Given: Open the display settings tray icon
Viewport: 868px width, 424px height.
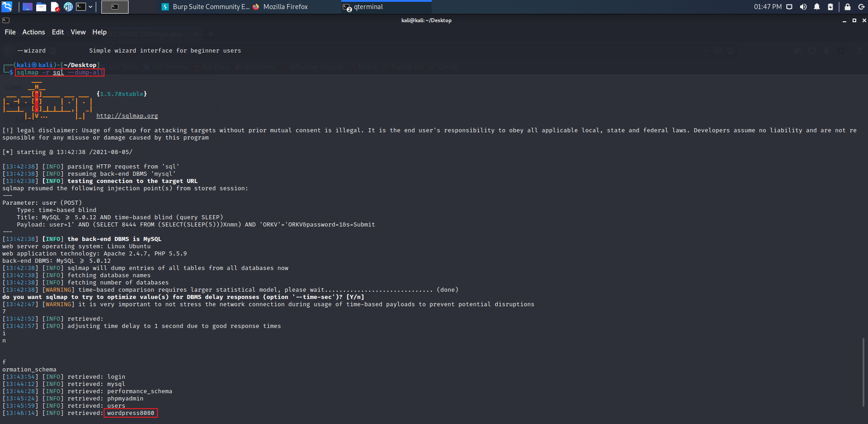Looking at the screenshot, I should [x=789, y=7].
